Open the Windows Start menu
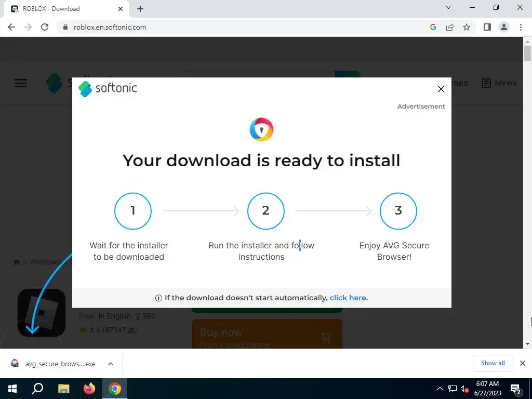532x399 pixels. pyautogui.click(x=12, y=389)
